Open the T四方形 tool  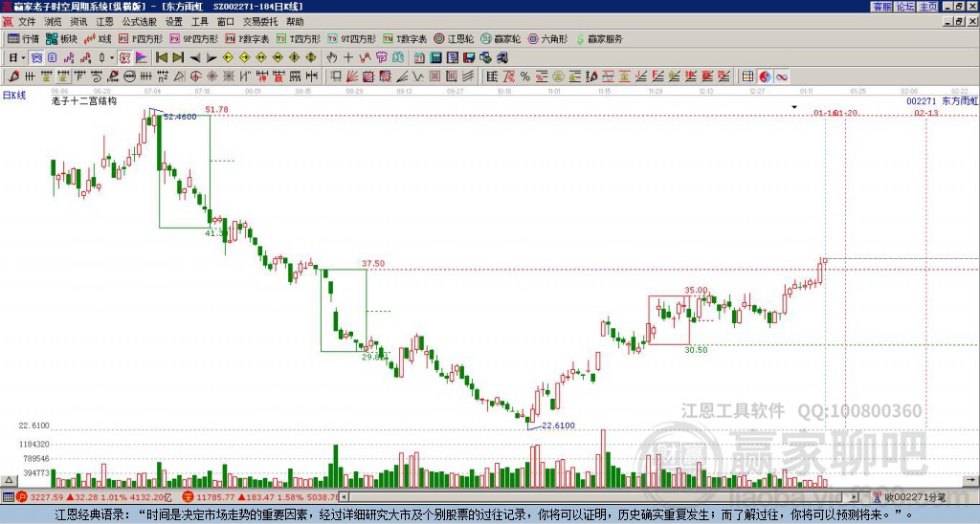[299, 38]
